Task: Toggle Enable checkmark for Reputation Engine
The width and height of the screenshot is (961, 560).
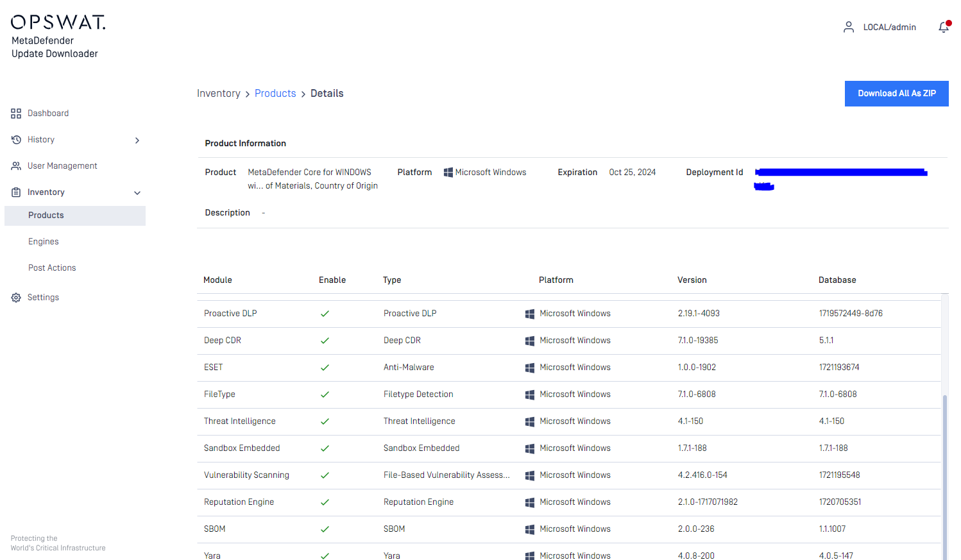Action: (325, 502)
